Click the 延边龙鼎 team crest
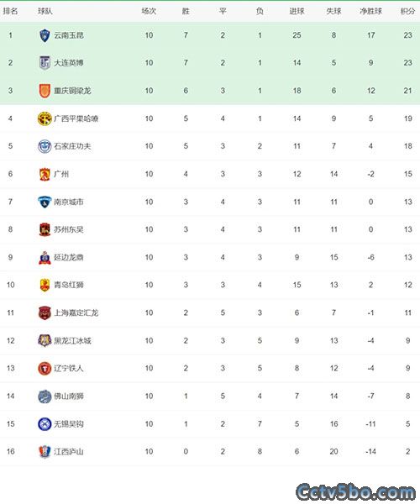420x504 pixels. (x=45, y=258)
